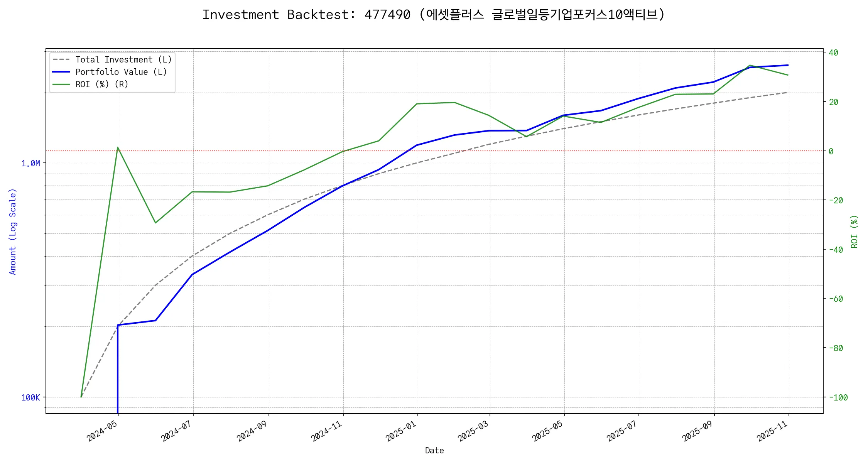Viewport: 868px width, 463px height.
Task: Click the Portfolio Value legend entry
Action: (x=121, y=72)
